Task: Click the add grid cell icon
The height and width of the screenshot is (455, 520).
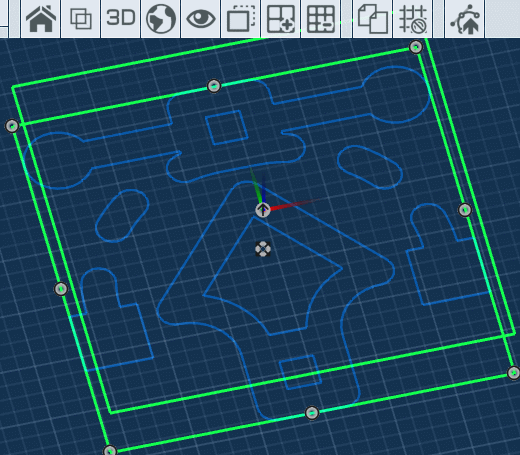Action: point(281,19)
